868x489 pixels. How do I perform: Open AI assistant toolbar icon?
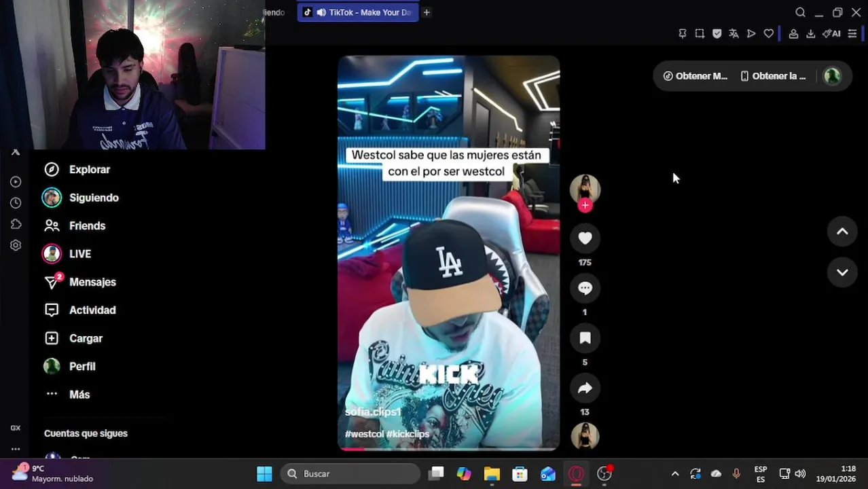[x=831, y=34]
